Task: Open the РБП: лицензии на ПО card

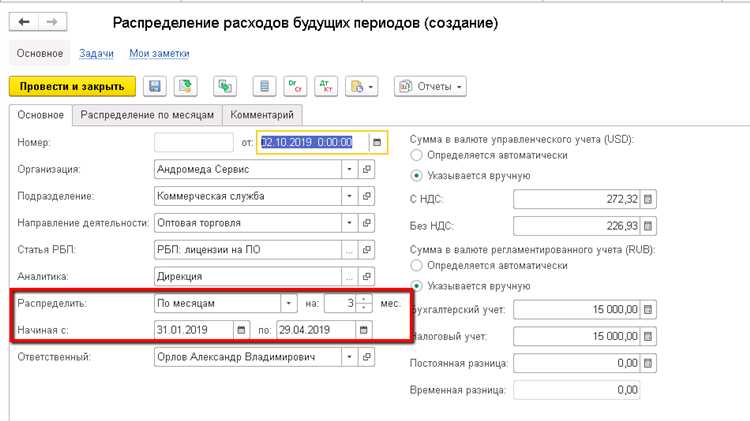Action: click(367, 250)
